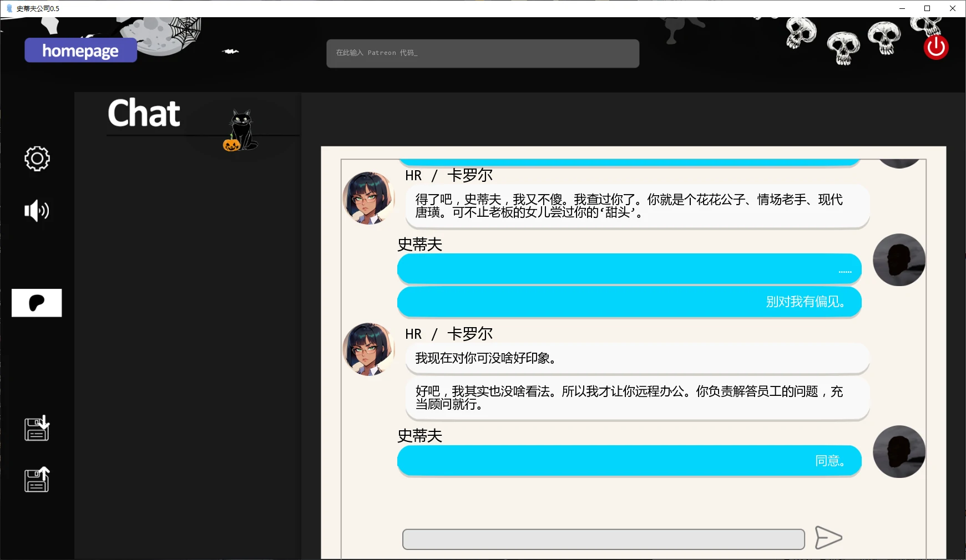Save the game using the save-disk icon

click(x=36, y=429)
